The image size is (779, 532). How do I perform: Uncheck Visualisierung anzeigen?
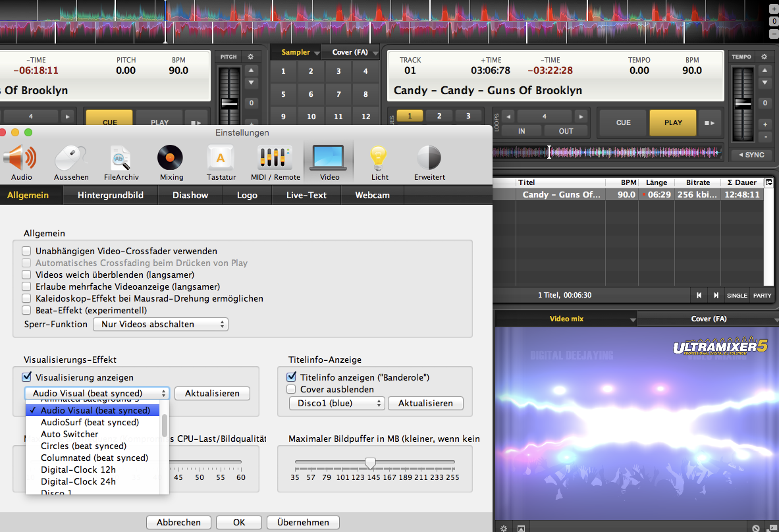click(27, 377)
